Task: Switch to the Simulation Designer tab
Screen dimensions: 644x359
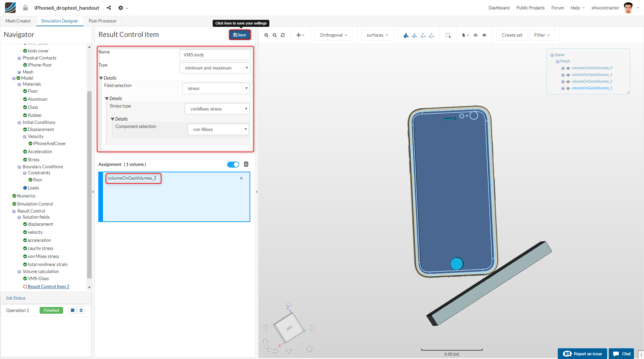Action: [x=60, y=21]
